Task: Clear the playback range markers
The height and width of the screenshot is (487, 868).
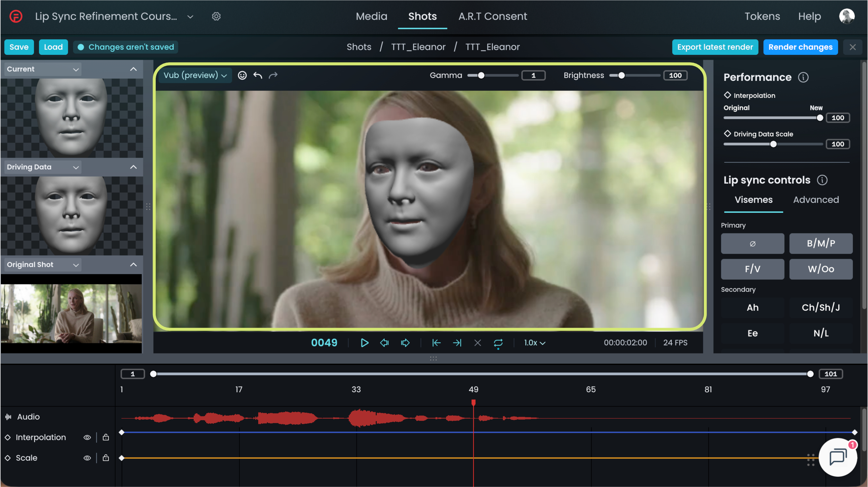Action: [478, 343]
